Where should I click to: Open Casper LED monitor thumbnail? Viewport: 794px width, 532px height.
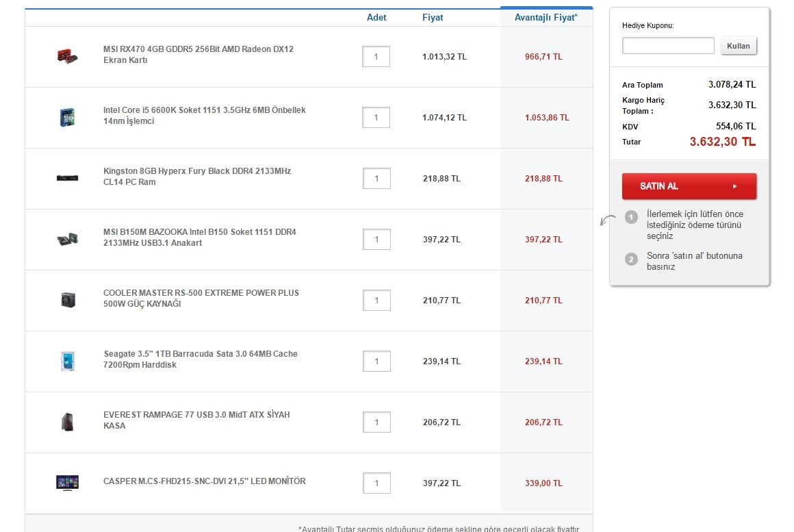click(67, 482)
